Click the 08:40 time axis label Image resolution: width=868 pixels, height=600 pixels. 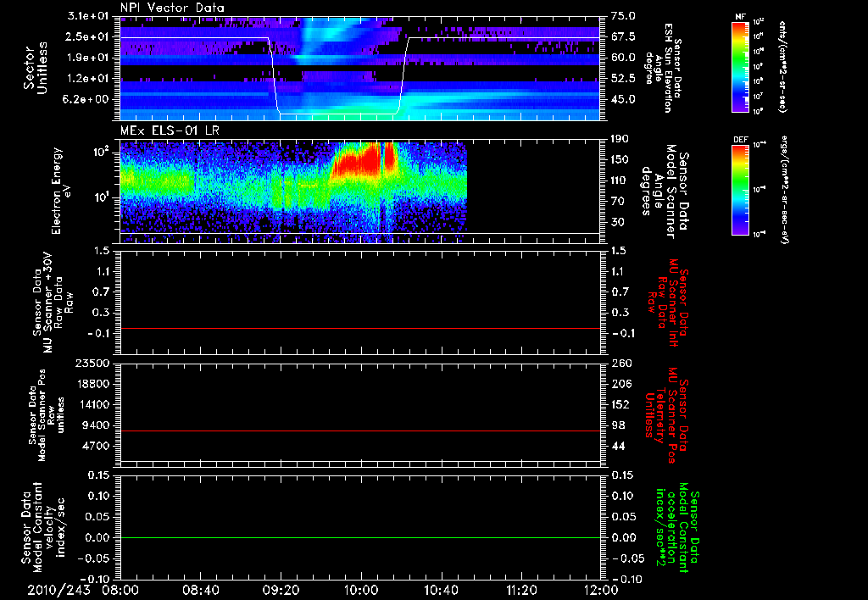(x=200, y=590)
